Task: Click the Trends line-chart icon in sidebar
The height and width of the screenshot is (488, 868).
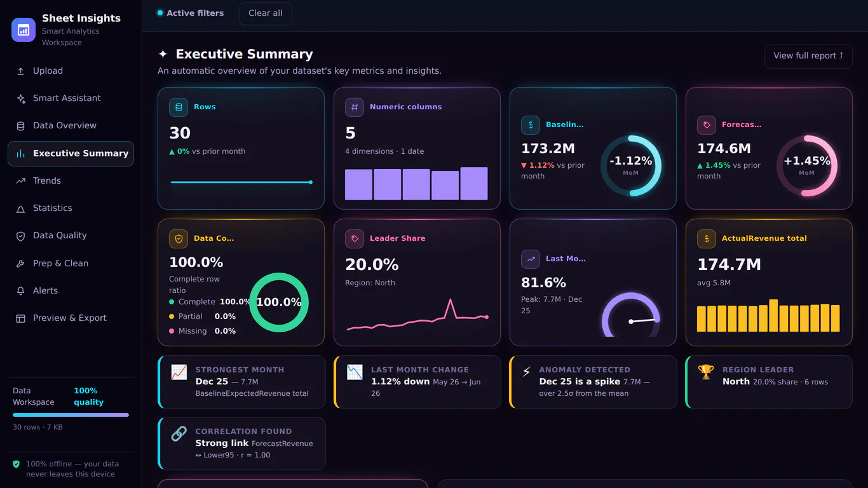Action: 21,181
